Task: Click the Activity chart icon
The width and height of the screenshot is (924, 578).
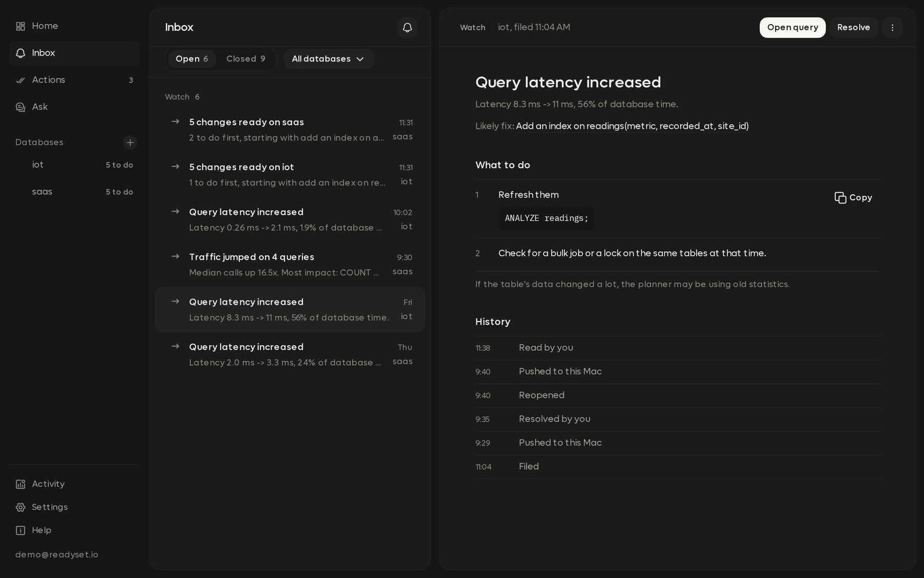Action: point(21,484)
